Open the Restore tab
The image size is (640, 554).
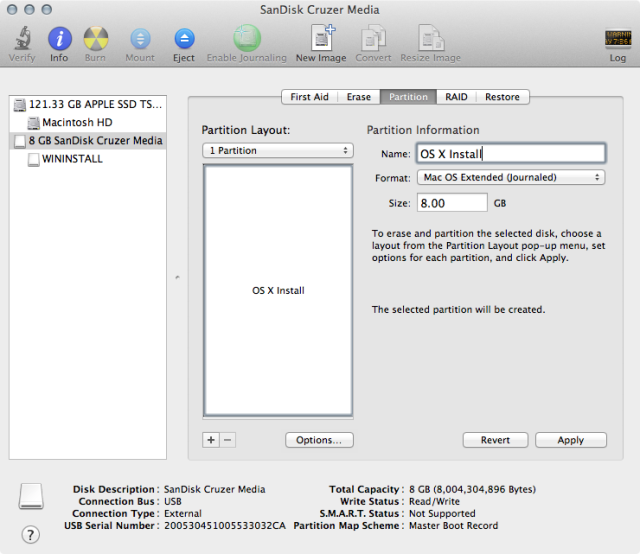(x=502, y=97)
